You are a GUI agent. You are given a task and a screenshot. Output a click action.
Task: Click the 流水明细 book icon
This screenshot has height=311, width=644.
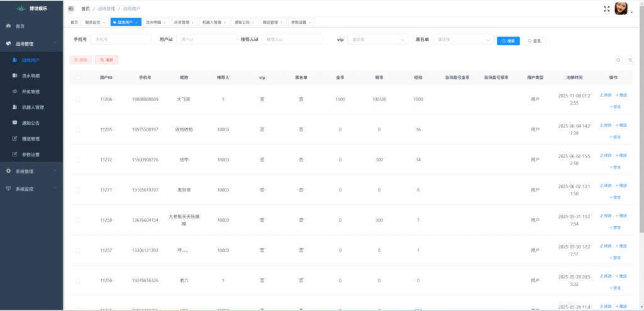[x=15, y=75]
